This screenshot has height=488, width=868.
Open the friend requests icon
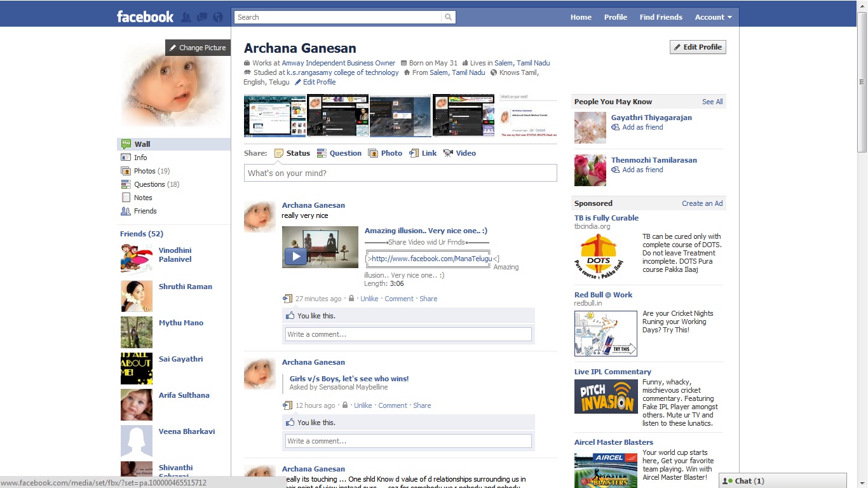click(x=186, y=17)
